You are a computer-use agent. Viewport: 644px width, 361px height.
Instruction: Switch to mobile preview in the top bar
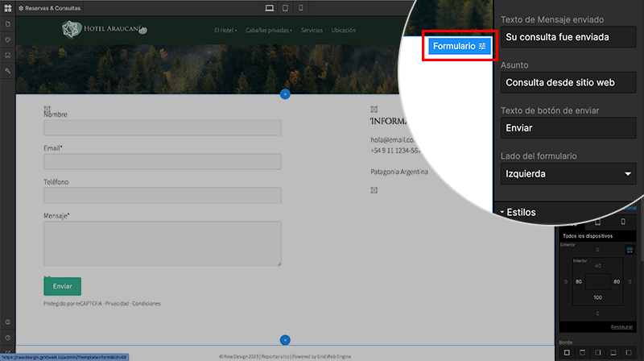tap(300, 8)
